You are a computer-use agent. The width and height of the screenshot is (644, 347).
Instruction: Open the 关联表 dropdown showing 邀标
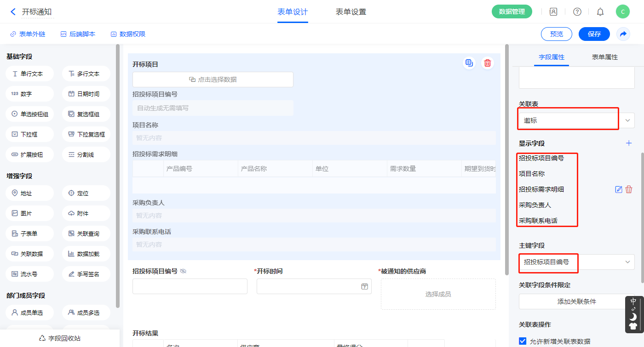tap(576, 120)
